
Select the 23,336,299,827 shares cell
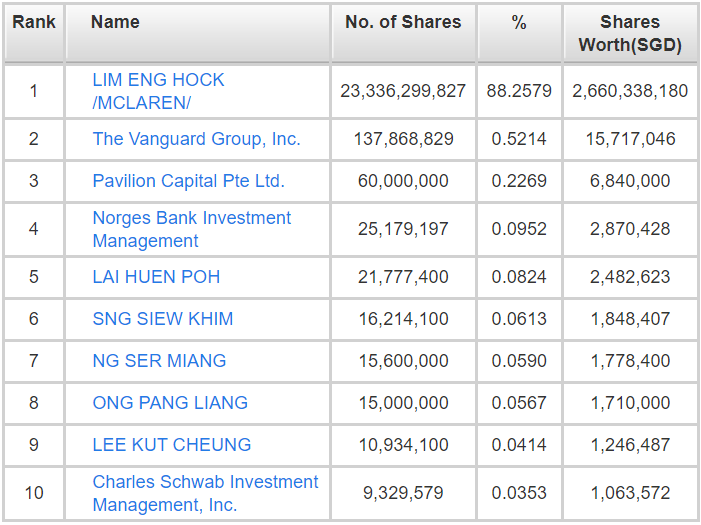pos(403,91)
